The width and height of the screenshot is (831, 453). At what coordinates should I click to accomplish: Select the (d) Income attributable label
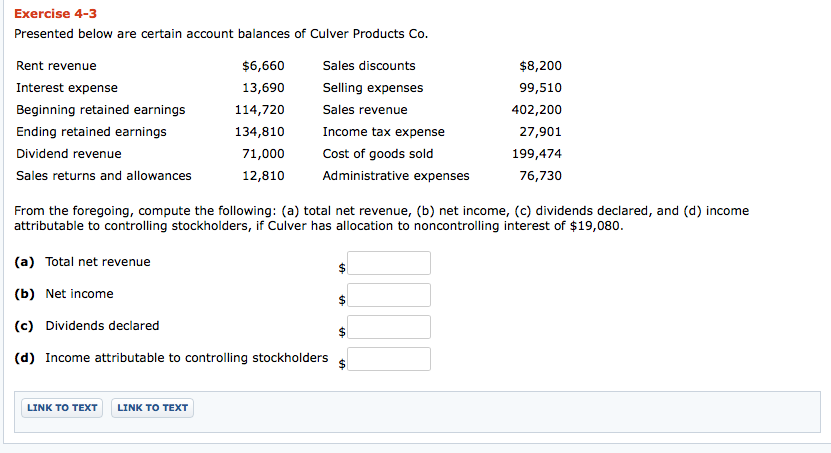tap(171, 358)
